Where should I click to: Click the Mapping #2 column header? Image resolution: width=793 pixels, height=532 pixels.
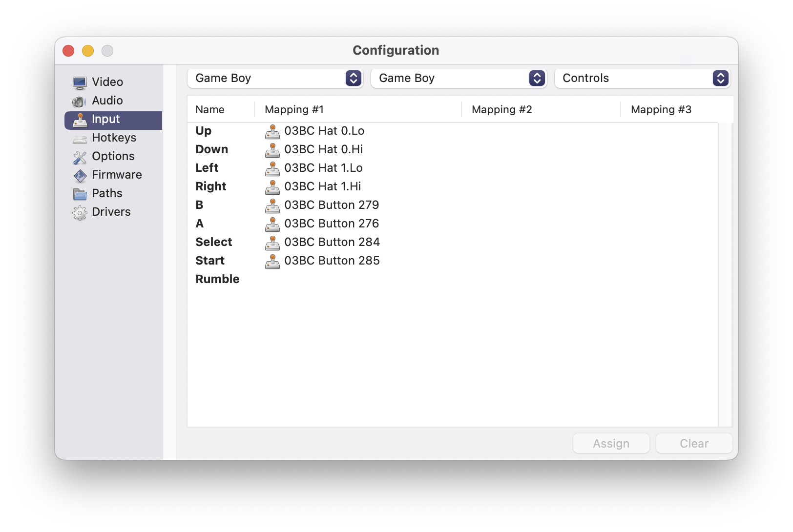click(x=541, y=109)
